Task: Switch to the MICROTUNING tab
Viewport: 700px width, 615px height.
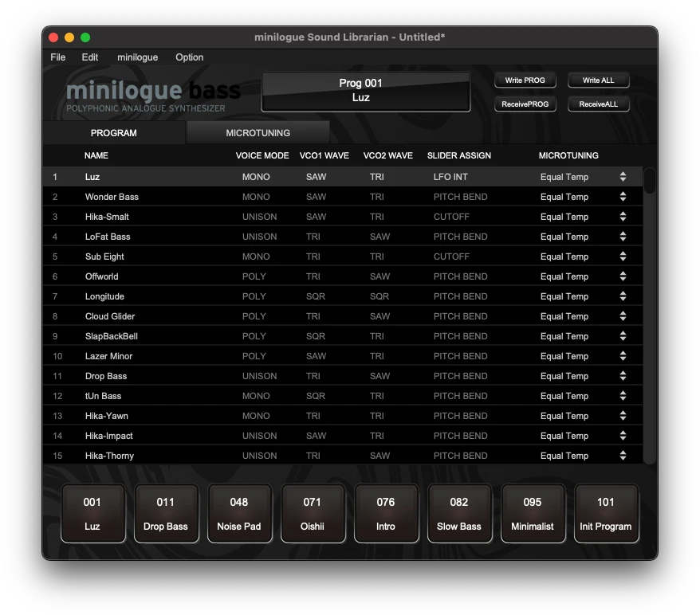Action: 258,133
